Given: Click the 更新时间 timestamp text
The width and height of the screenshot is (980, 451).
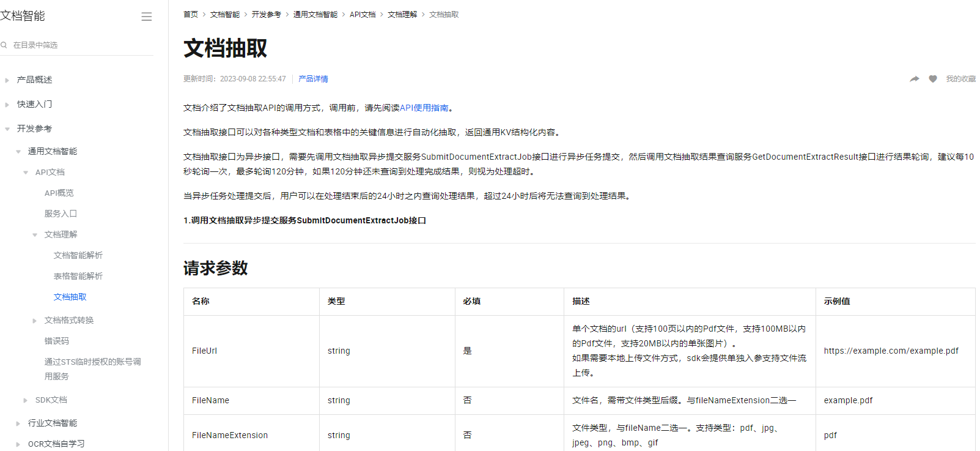Looking at the screenshot, I should coord(235,79).
